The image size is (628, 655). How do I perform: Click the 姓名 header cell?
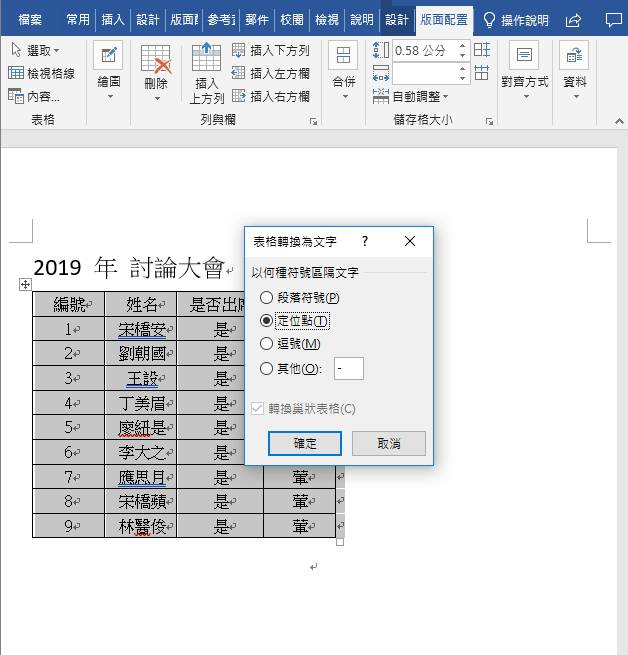[141, 304]
